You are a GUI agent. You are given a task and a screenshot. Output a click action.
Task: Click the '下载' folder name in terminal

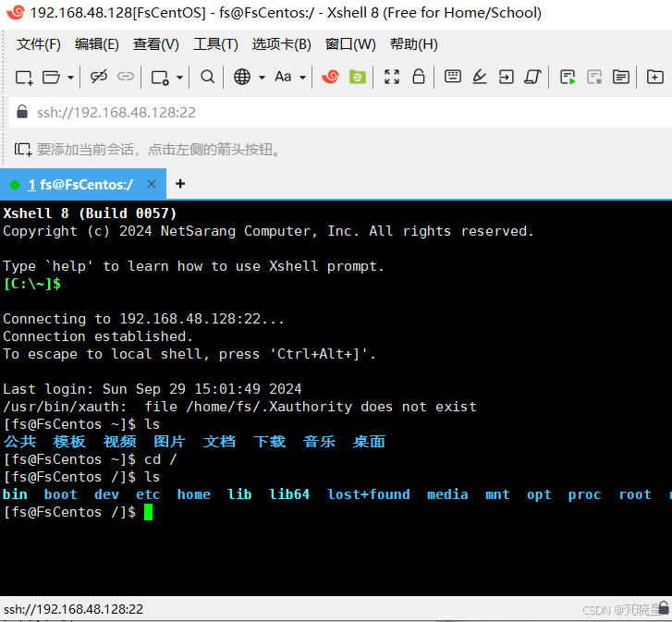point(270,442)
